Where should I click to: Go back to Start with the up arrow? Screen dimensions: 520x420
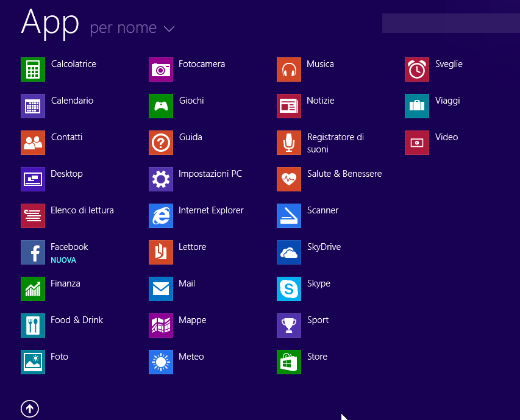coord(30,409)
